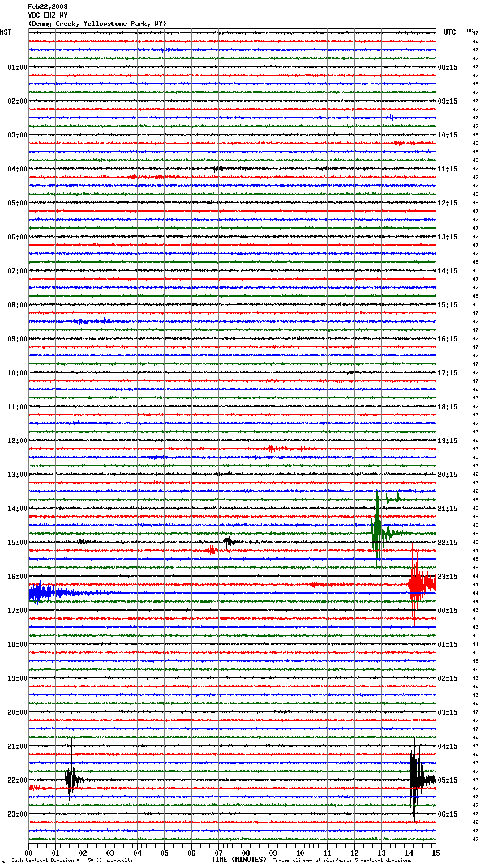The image size is (481, 868).
Task: Click the UTC column heading
Action: pyautogui.click(x=450, y=32)
